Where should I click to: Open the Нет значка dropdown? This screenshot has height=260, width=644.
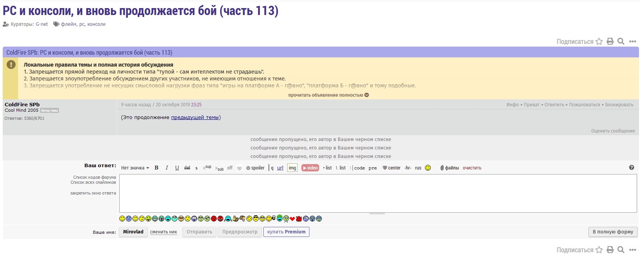(135, 168)
